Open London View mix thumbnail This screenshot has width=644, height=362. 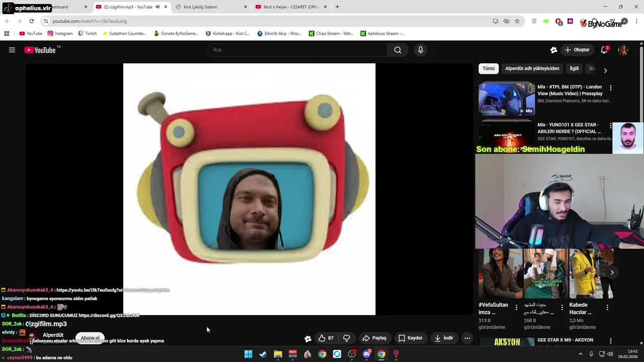tap(506, 99)
